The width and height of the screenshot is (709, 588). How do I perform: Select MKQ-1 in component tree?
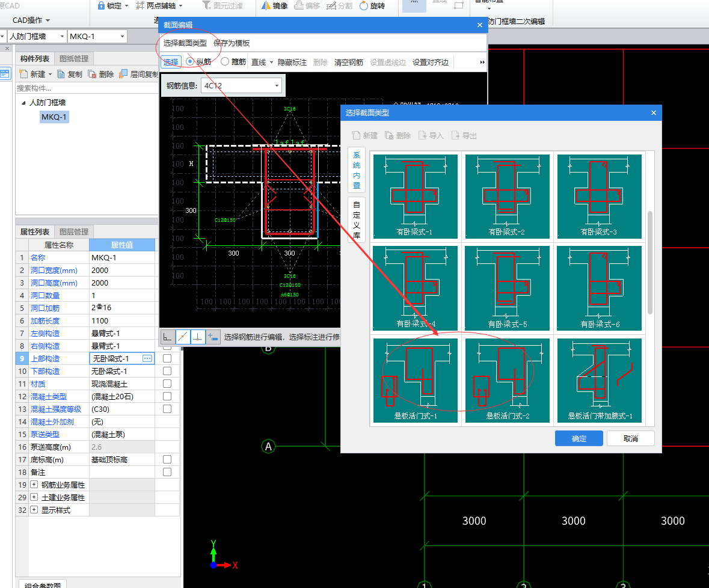(x=54, y=117)
